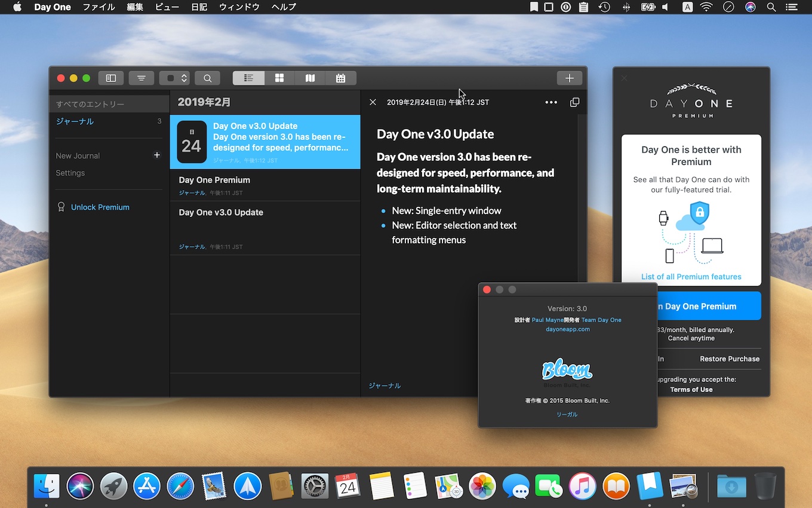Click the リーガル legal link
812x508 pixels.
(567, 414)
